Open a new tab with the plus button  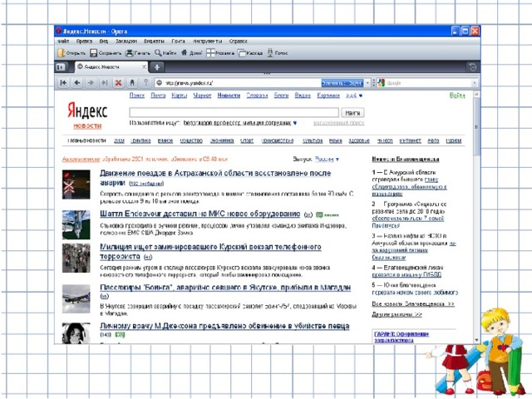157,67
